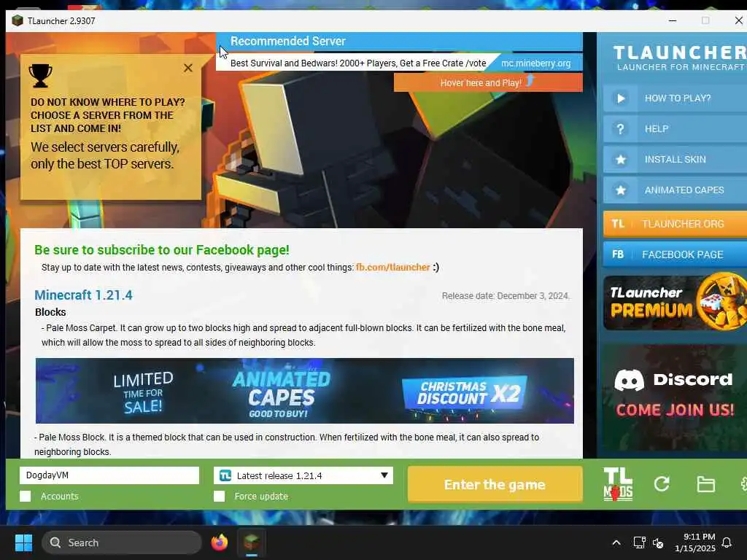The width and height of the screenshot is (747, 560).
Task: Click the TLauncher title bar cube icon
Action: point(18,21)
